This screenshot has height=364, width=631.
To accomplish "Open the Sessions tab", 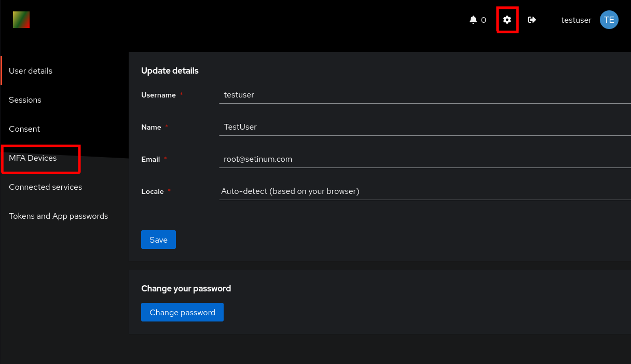I will (x=25, y=100).
